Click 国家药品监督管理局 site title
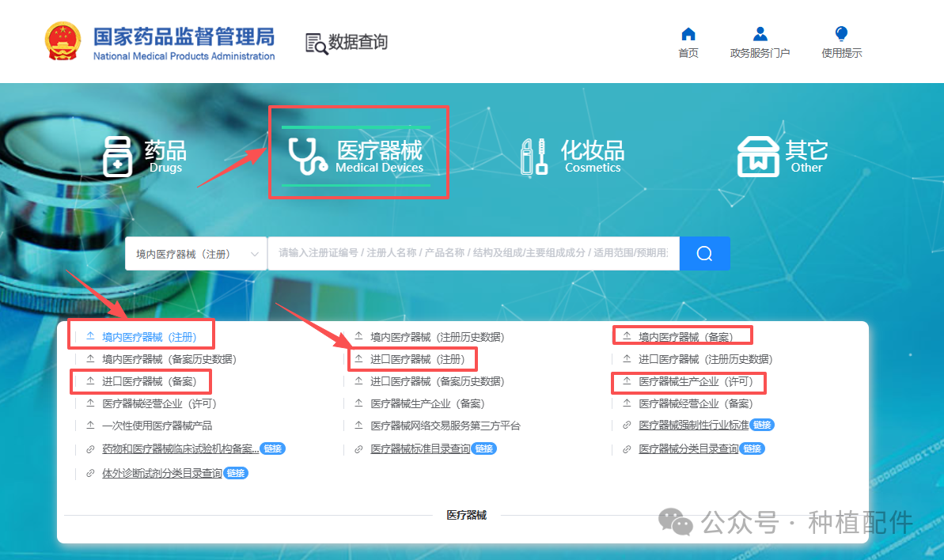The image size is (944, 560). (x=184, y=36)
